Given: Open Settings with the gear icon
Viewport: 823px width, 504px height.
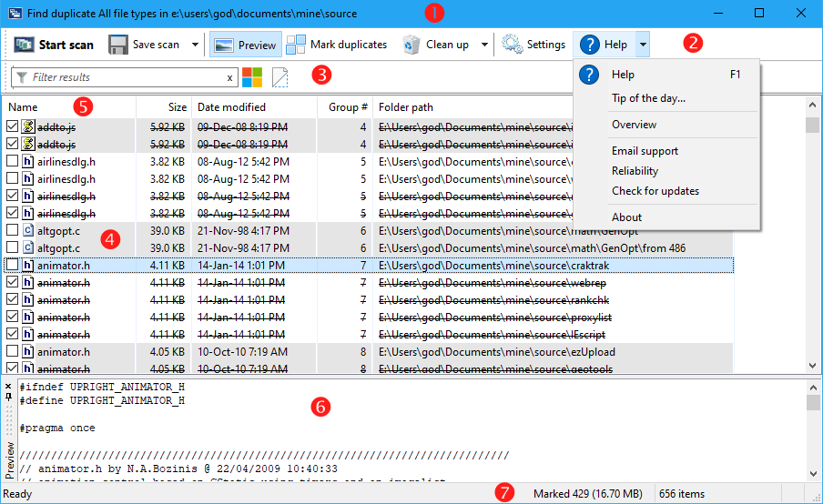Looking at the screenshot, I should pos(512,45).
